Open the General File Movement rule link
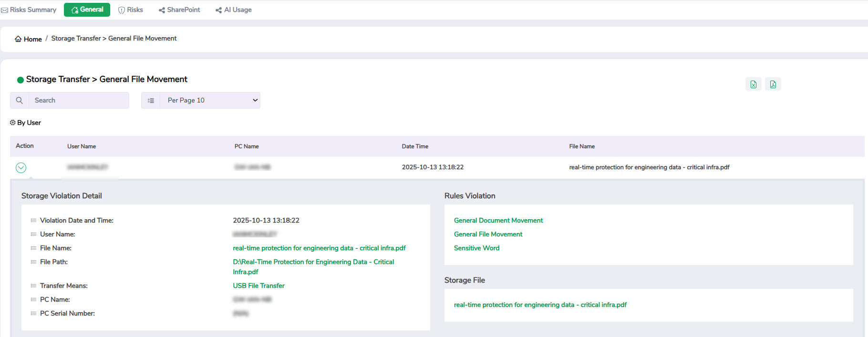 click(x=488, y=234)
